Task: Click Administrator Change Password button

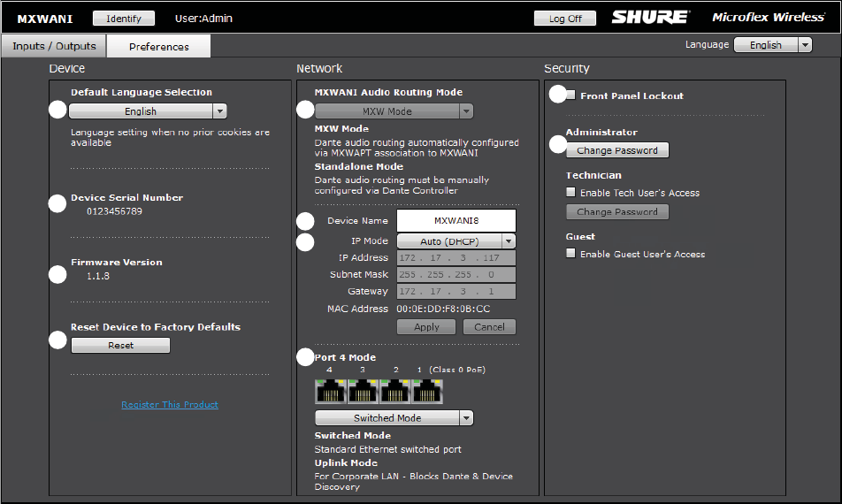Action: [617, 150]
